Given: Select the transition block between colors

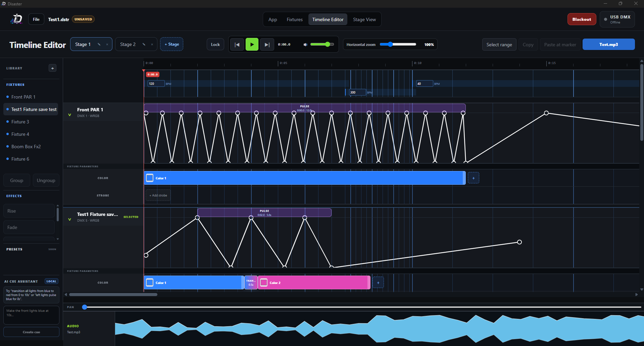Looking at the screenshot, I should (x=251, y=283).
